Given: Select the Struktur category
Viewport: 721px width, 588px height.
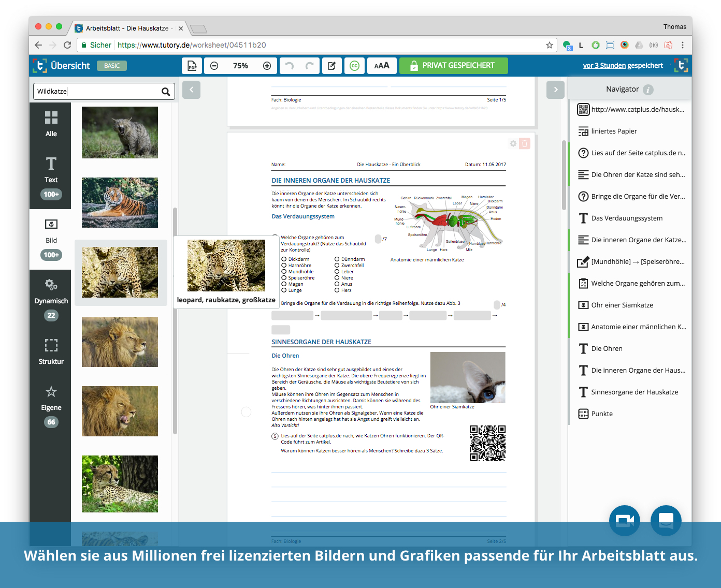Looking at the screenshot, I should (x=51, y=352).
